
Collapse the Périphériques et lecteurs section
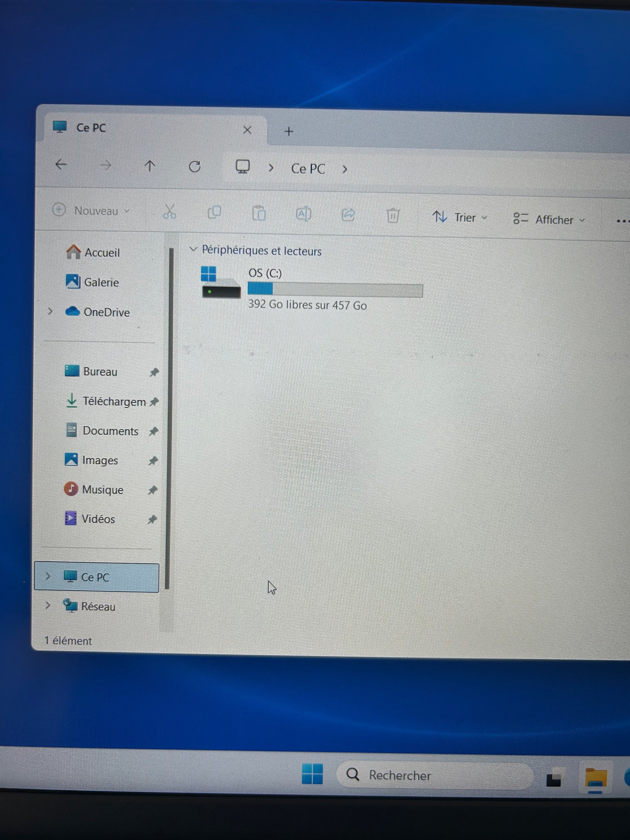tap(193, 250)
